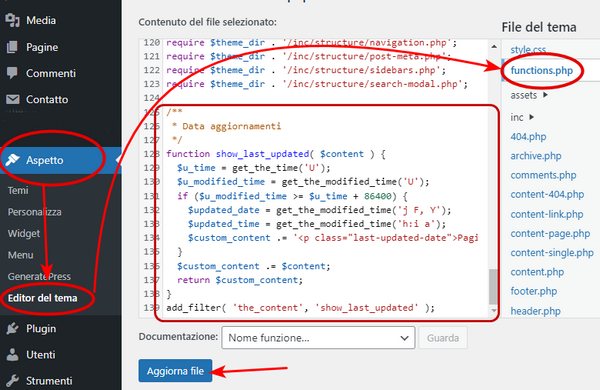This screenshot has width=600, height=390.
Task: Open the content-page.php file
Action: tap(550, 233)
